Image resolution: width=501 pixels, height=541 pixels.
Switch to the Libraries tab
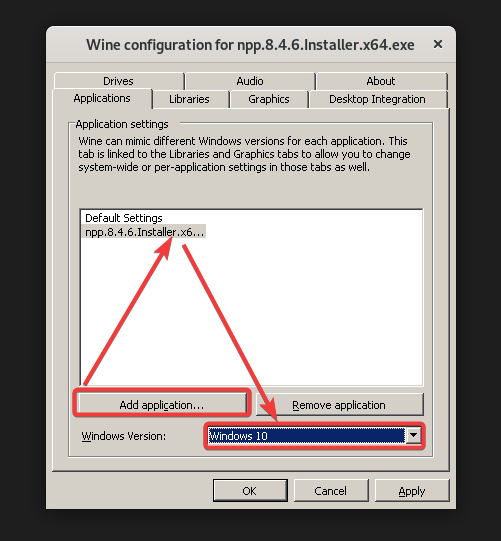click(189, 99)
